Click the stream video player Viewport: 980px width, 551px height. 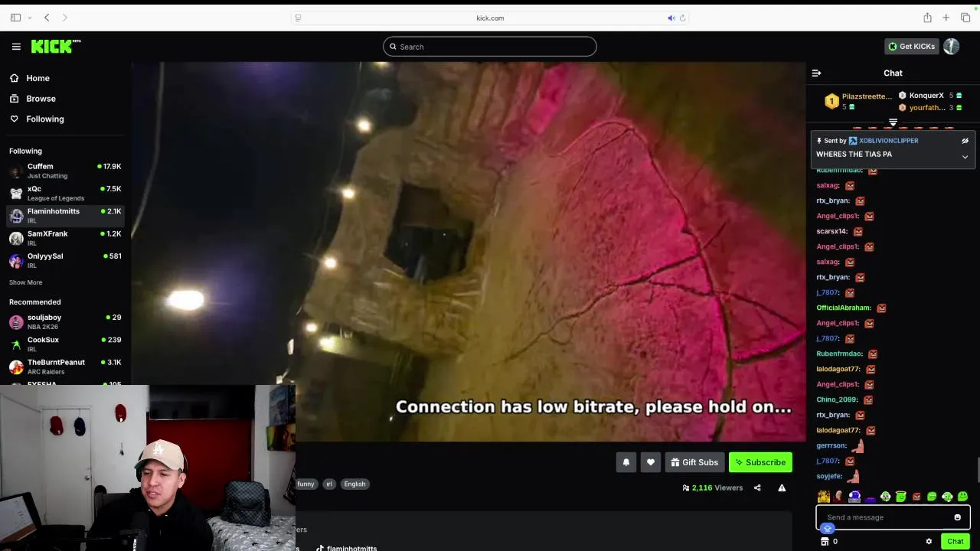point(469,253)
